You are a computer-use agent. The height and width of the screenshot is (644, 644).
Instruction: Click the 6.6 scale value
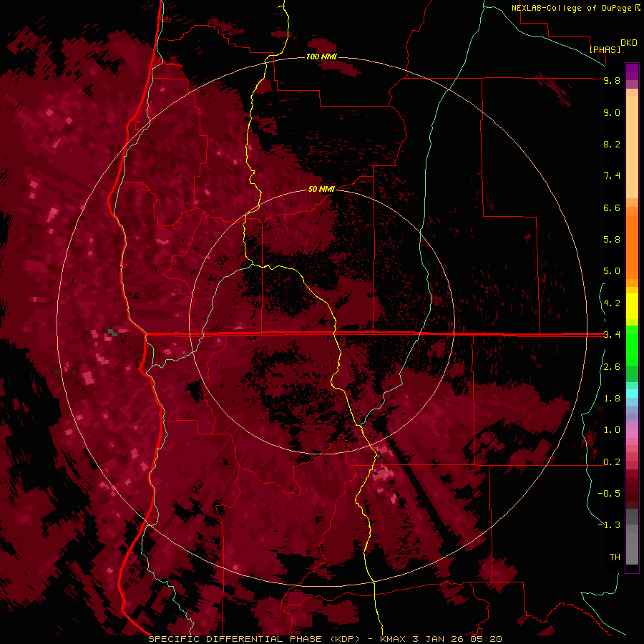tap(612, 208)
